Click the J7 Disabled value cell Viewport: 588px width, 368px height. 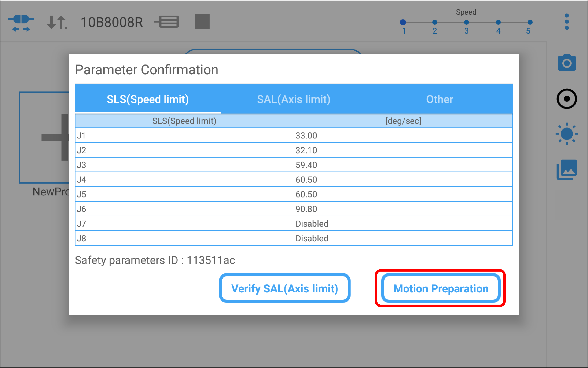(x=403, y=224)
